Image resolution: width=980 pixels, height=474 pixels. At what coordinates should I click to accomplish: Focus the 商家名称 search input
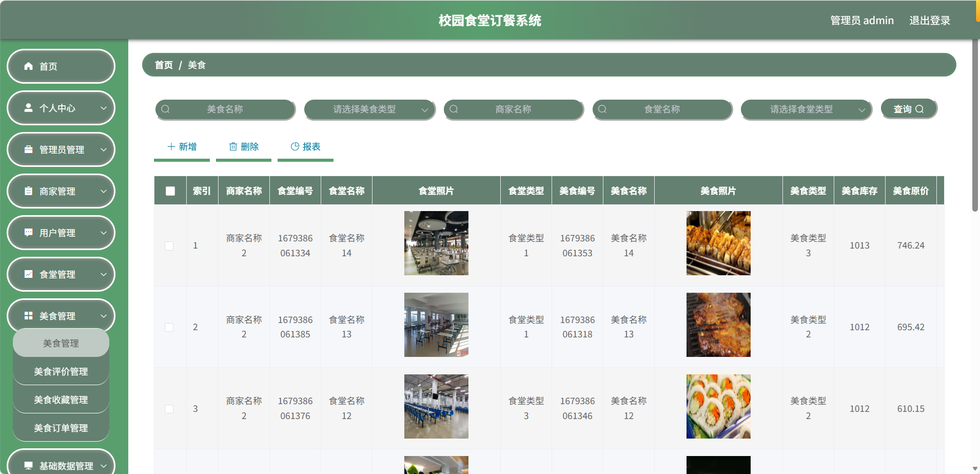[514, 109]
